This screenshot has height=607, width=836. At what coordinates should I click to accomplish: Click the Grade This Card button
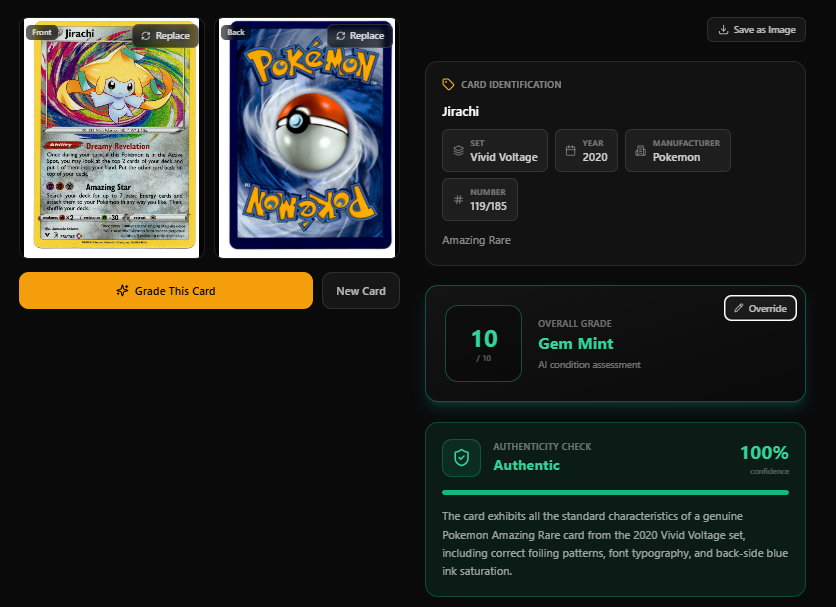[166, 291]
